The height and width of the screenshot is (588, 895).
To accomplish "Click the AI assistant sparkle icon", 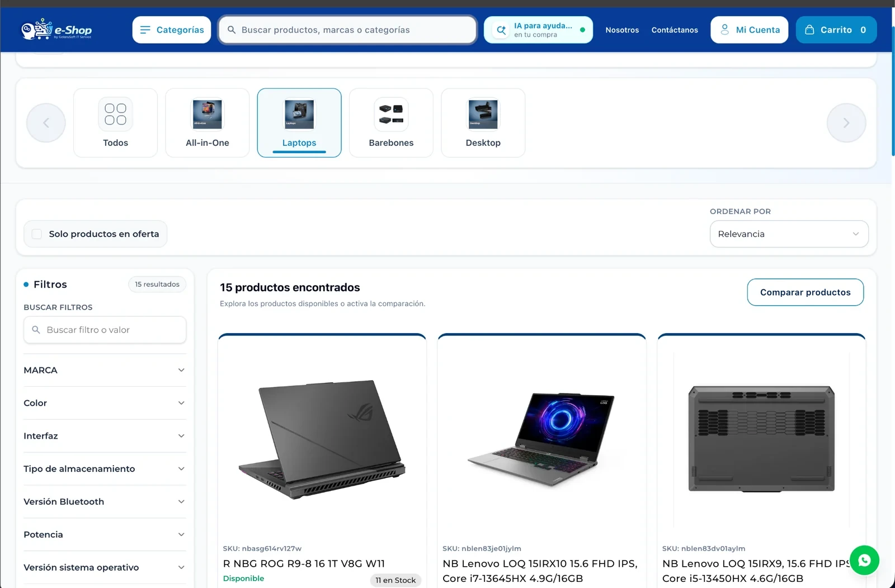I will click(501, 30).
